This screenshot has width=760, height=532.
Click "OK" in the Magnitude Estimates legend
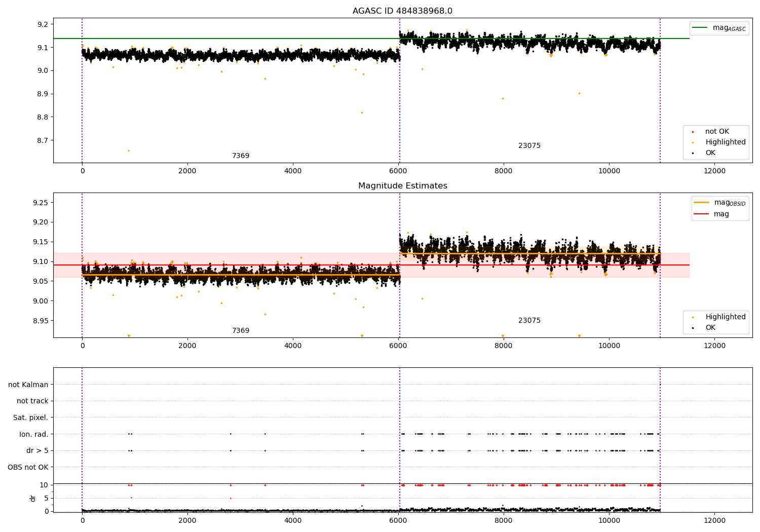[710, 328]
